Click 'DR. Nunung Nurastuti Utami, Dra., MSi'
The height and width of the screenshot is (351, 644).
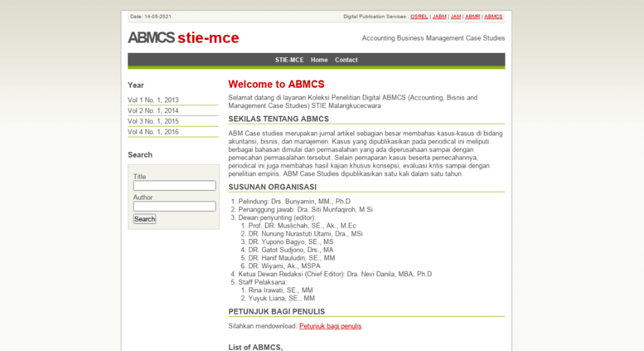pyautogui.click(x=306, y=234)
